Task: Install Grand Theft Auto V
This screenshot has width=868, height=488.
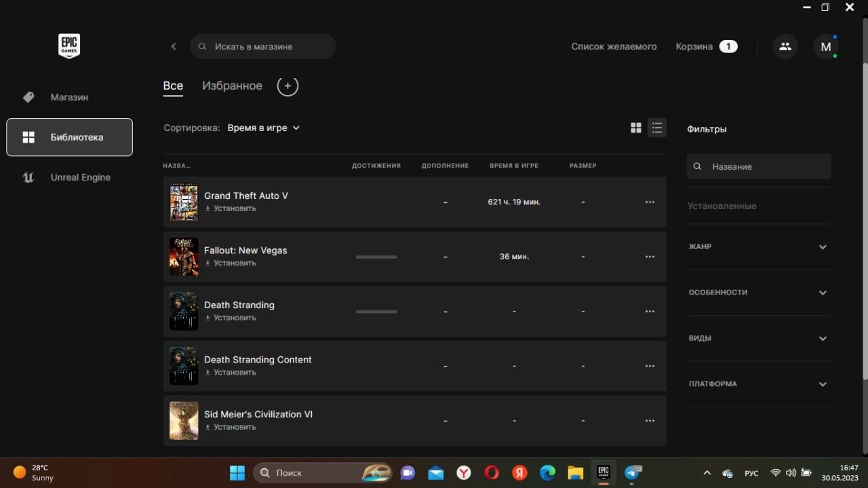Action: (x=231, y=208)
